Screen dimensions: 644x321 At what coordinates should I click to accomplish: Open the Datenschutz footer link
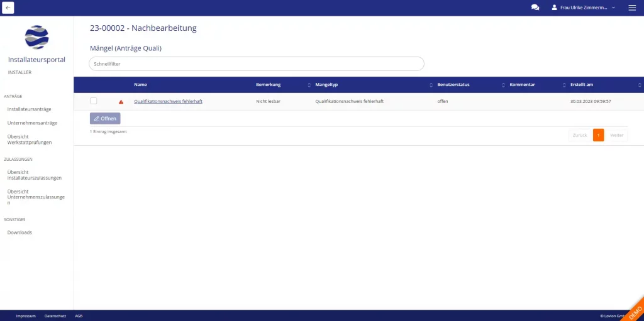[55, 315]
